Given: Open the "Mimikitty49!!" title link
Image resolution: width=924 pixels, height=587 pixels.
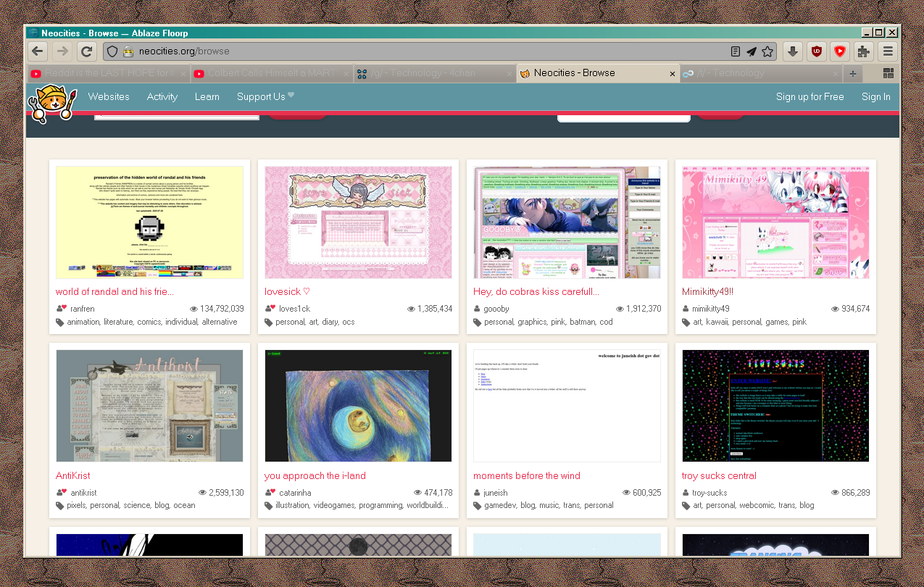Looking at the screenshot, I should (x=707, y=291).
